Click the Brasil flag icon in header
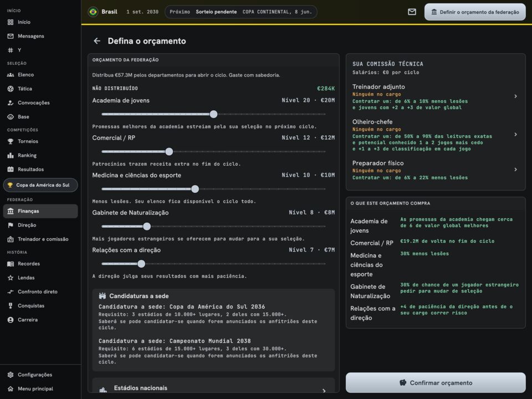This screenshot has height=399, width=532. tap(93, 12)
